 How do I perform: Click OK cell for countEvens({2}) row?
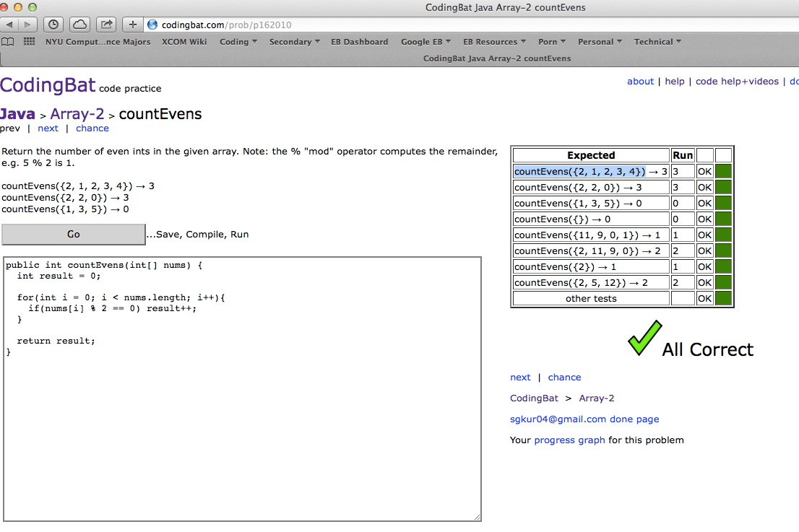pos(705,267)
